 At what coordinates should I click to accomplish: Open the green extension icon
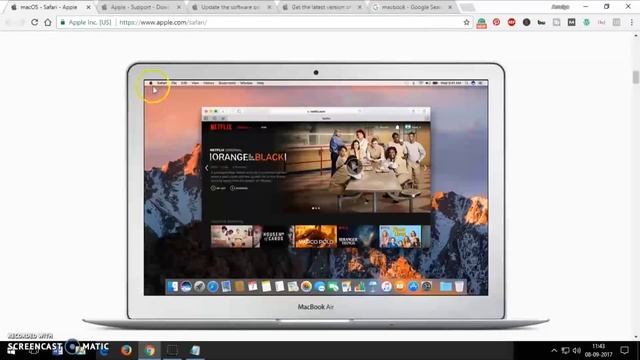[587, 22]
